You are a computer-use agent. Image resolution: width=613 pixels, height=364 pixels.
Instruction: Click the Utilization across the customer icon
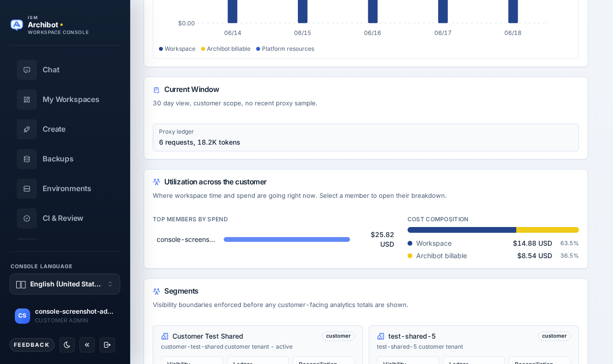pyautogui.click(x=156, y=182)
